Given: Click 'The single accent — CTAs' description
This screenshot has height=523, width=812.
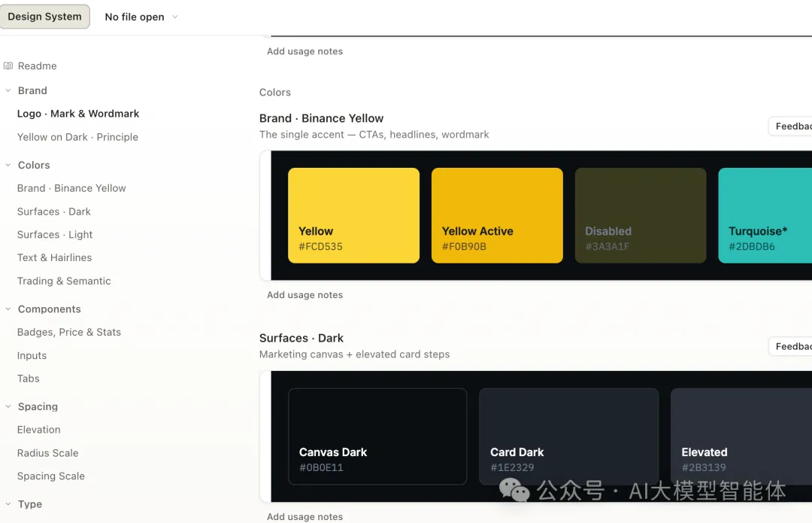Looking at the screenshot, I should click(x=374, y=135).
